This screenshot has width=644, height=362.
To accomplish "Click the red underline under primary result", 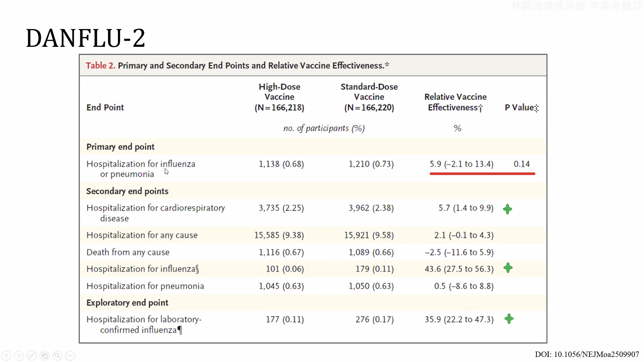I will 482,174.
